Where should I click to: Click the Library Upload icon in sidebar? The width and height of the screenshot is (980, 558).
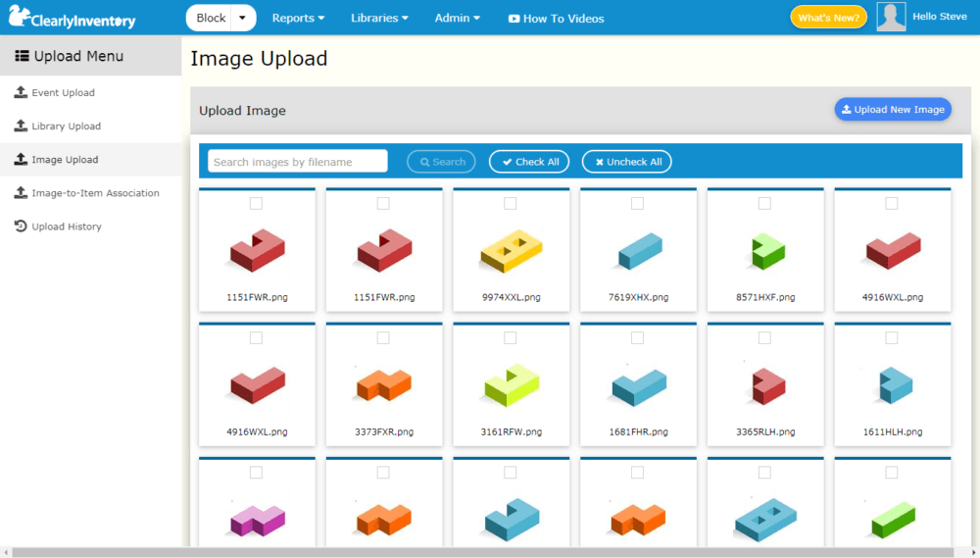(x=21, y=126)
